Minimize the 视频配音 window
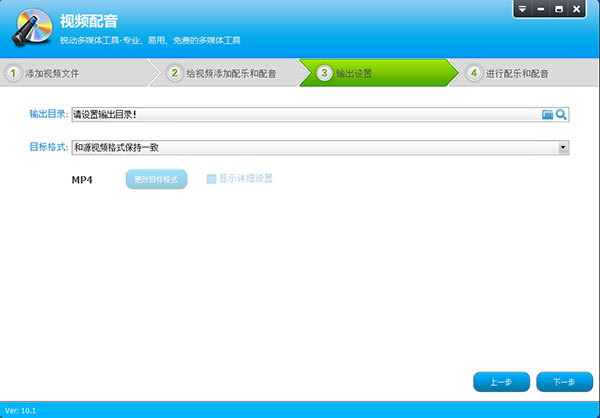The image size is (600, 418). (540, 9)
